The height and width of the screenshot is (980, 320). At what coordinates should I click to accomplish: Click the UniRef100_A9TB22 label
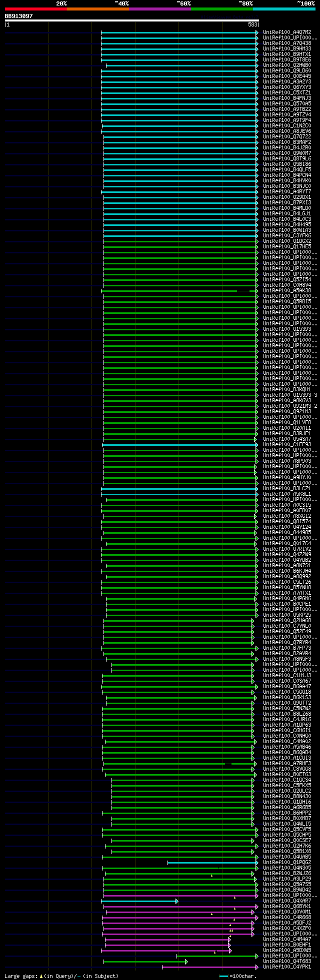pos(287,109)
